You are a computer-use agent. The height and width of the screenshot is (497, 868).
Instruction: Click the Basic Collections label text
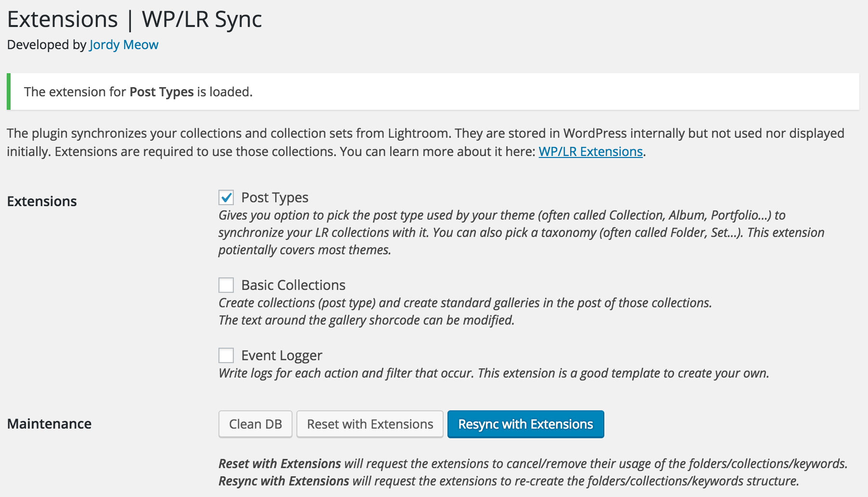294,285
